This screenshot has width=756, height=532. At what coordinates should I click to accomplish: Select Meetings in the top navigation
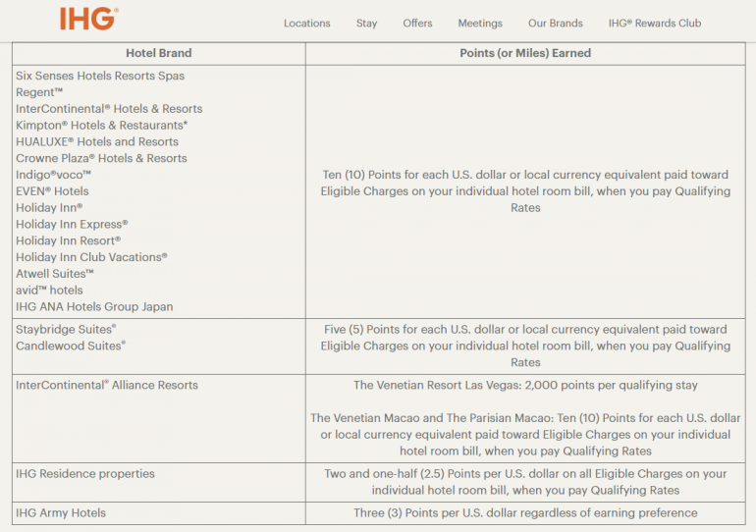[480, 24]
